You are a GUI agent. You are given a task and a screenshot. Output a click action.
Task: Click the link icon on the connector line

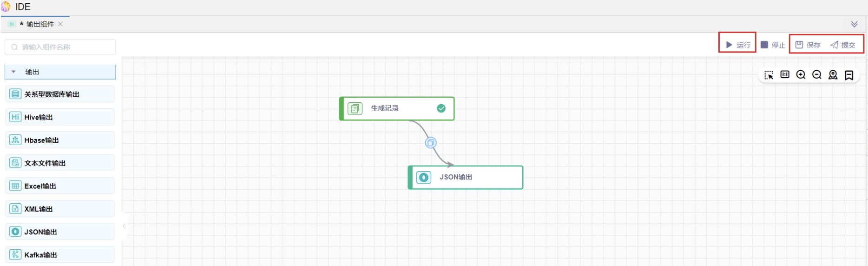pyautogui.click(x=431, y=143)
